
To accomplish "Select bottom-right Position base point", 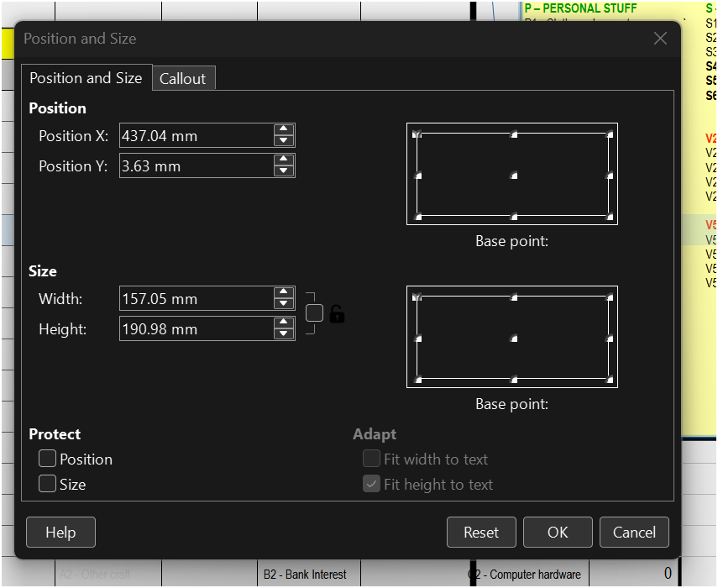I will point(610,217).
